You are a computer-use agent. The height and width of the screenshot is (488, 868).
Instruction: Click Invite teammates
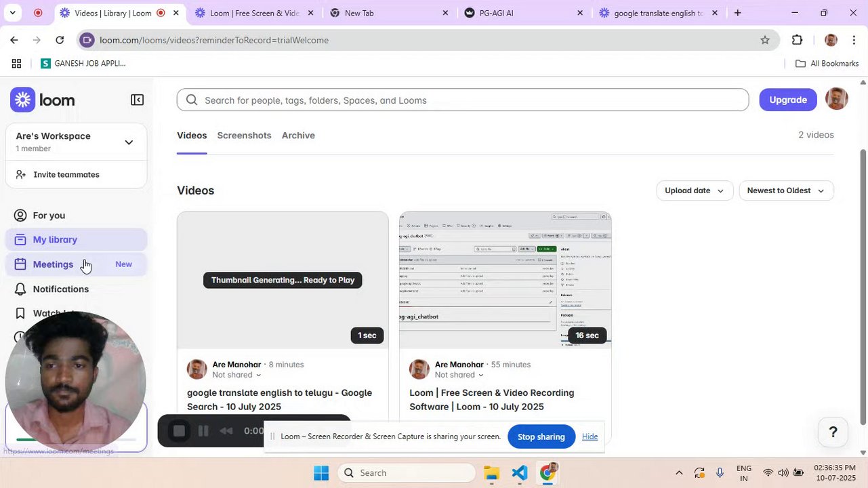pyautogui.click(x=66, y=175)
